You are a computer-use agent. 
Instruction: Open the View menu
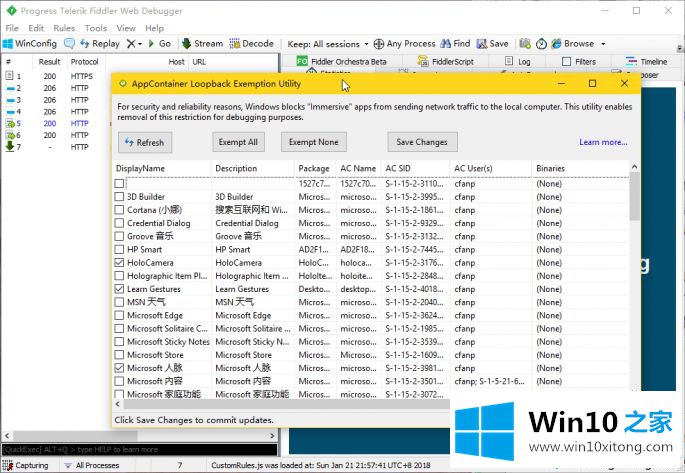point(126,28)
